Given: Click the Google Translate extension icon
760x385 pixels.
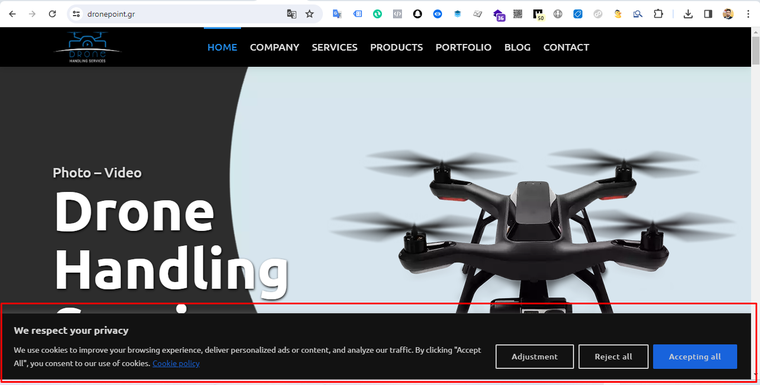Looking at the screenshot, I should click(x=337, y=14).
